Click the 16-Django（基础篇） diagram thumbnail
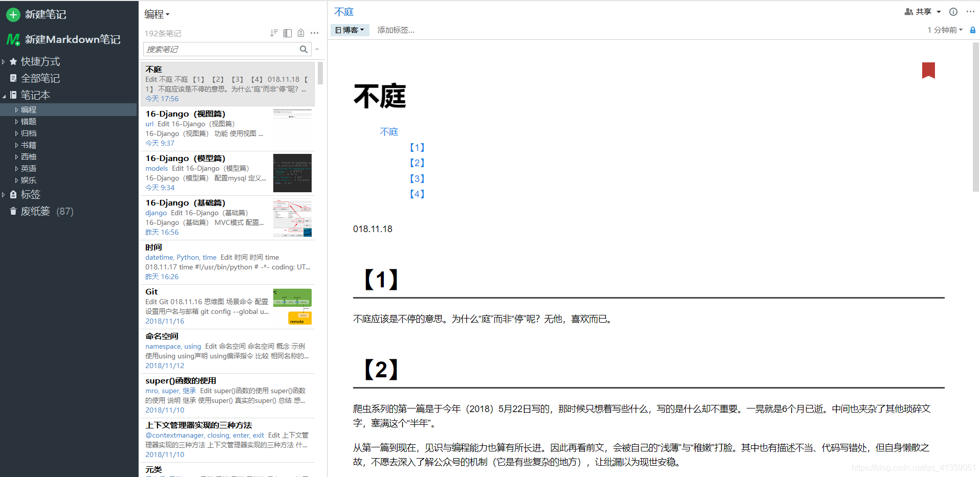Image resolution: width=980 pixels, height=477 pixels. pyautogui.click(x=292, y=218)
